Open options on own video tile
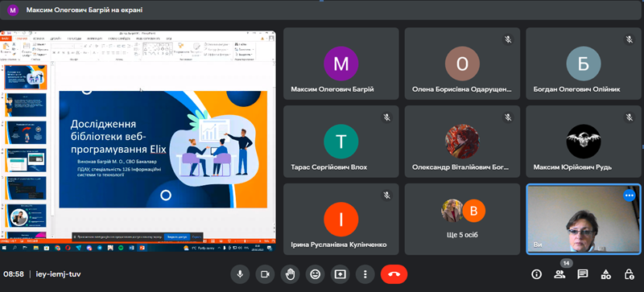Screen dimensions: 644x292 (x=630, y=195)
